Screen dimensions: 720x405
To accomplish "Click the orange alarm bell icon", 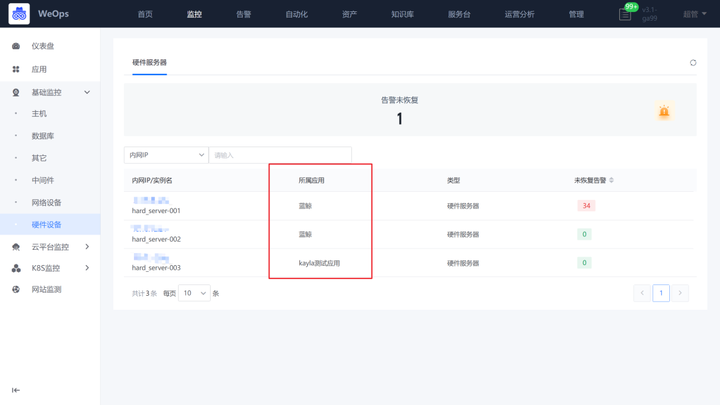I will [664, 111].
